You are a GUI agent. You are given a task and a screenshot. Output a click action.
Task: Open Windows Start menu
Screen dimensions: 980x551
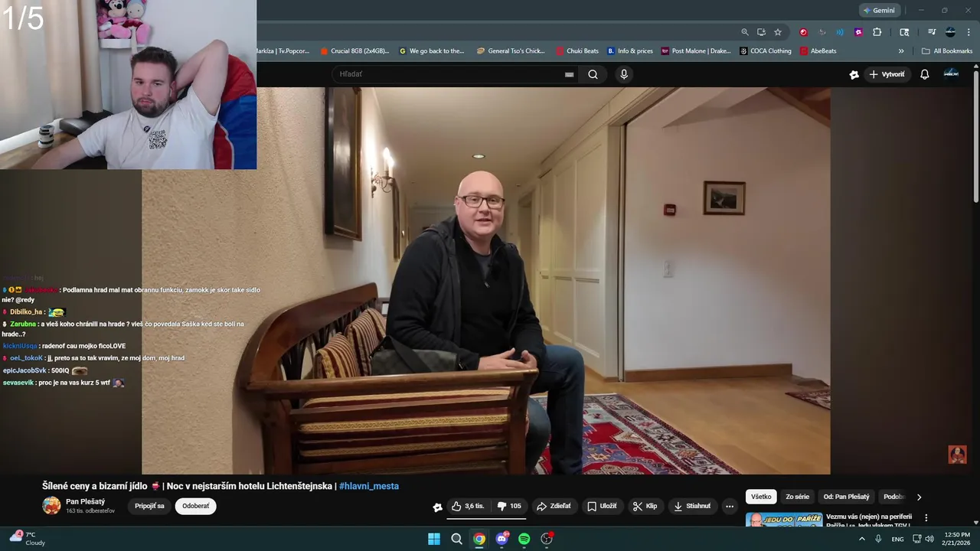pos(434,539)
